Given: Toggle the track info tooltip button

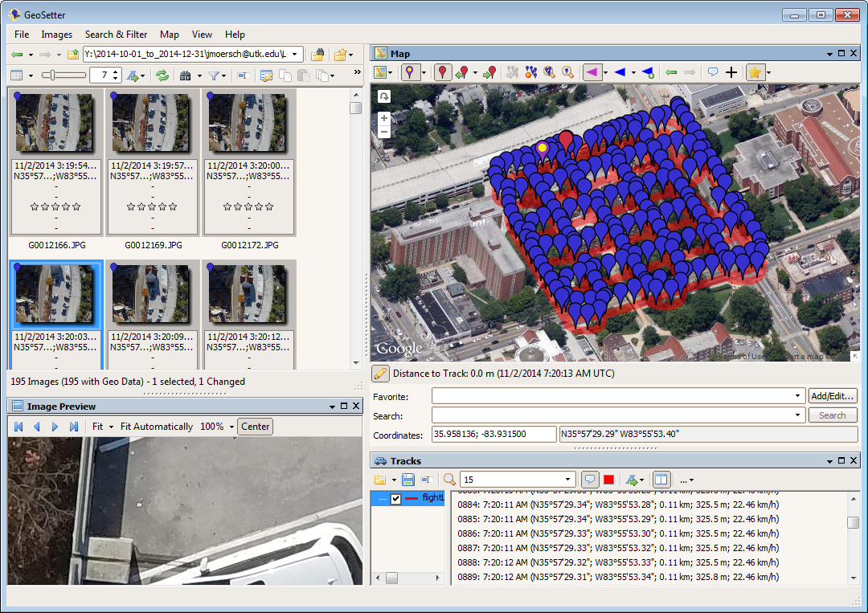Looking at the screenshot, I should coord(589,480).
